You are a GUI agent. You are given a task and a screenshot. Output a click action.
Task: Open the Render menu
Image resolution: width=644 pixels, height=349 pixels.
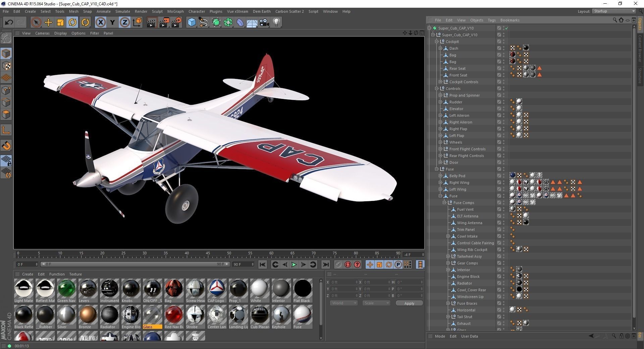141,11
